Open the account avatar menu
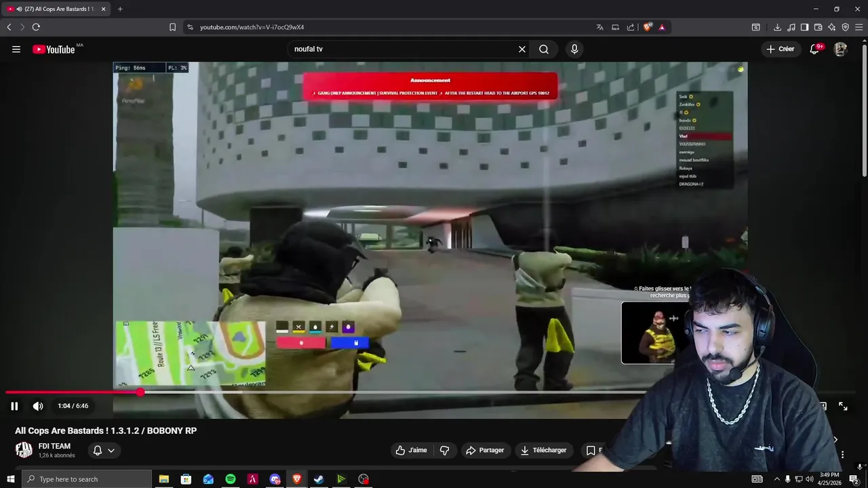The height and width of the screenshot is (488, 868). coord(840,49)
